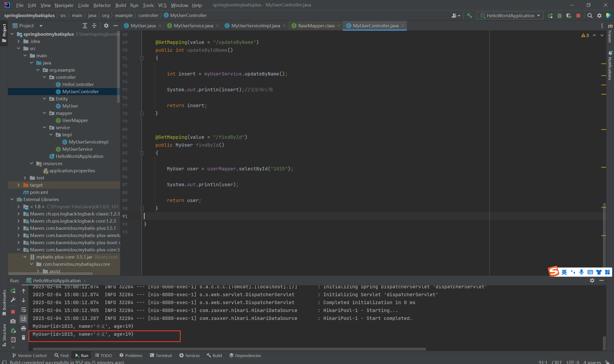Toggle soft-wrap in Run console
The height and width of the screenshot is (364, 614).
(23, 310)
